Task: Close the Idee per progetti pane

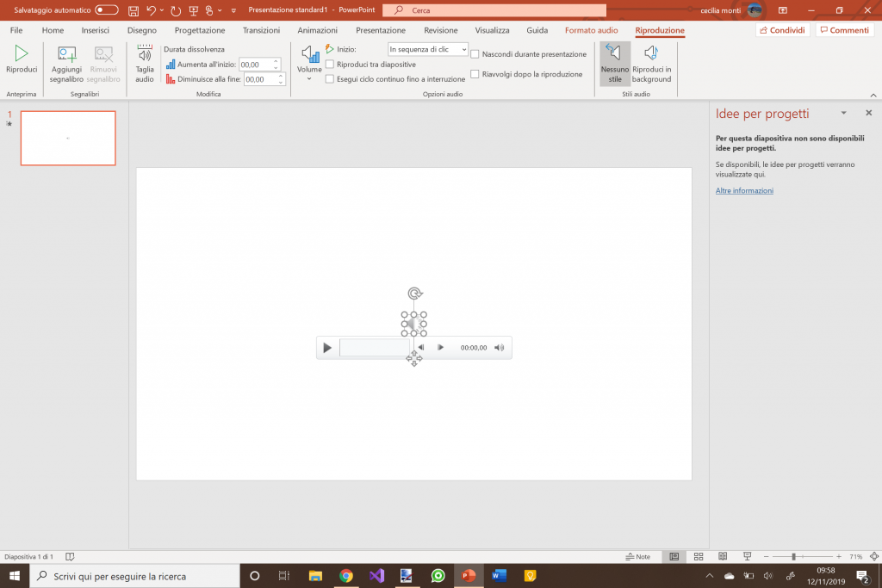Action: (x=868, y=113)
